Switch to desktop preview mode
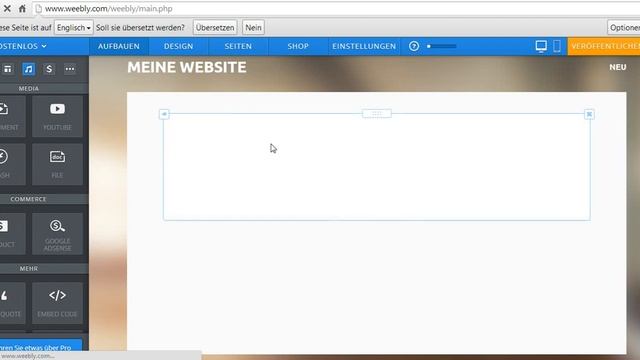This screenshot has width=640, height=360. (x=541, y=46)
